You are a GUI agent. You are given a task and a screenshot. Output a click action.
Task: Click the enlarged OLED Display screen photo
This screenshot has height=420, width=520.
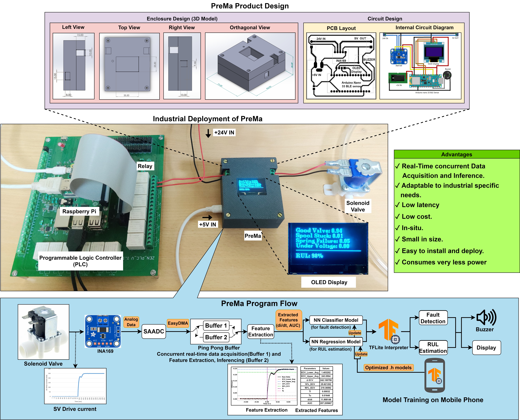pos(328,249)
